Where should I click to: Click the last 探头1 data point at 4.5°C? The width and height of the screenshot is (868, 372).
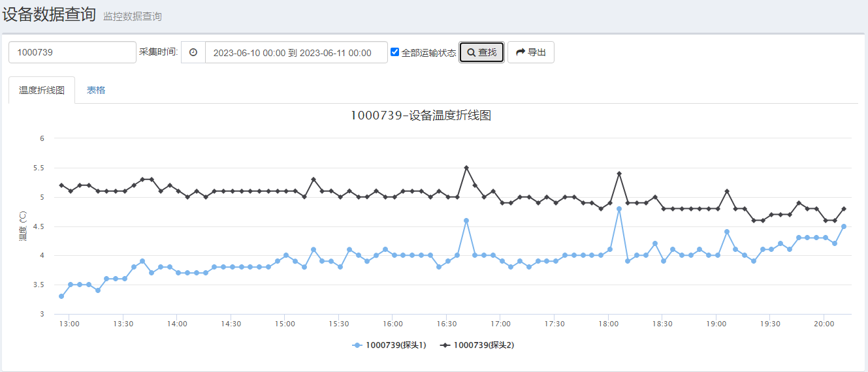point(844,226)
